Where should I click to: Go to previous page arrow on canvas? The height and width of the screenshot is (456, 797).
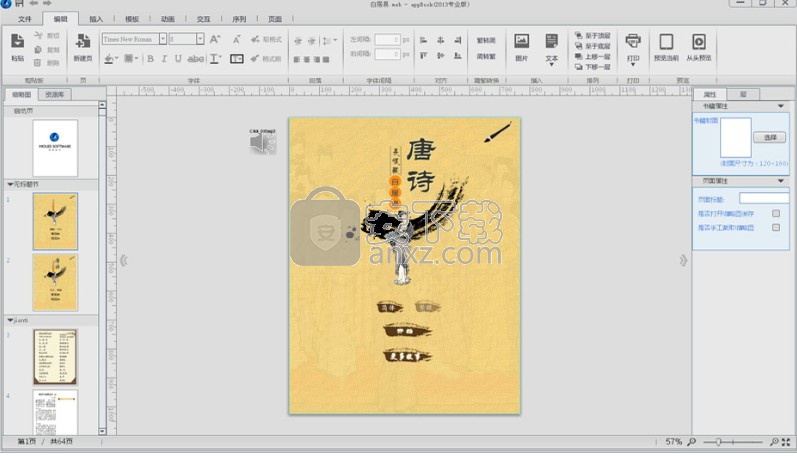124,260
